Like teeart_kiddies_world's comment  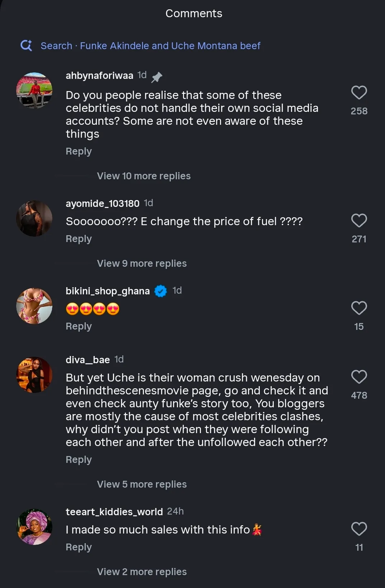tap(359, 529)
